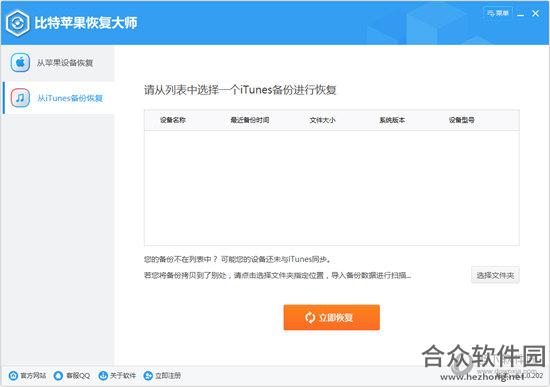Click the 文件大小 column header
This screenshot has height=387, width=550.
pos(322,120)
